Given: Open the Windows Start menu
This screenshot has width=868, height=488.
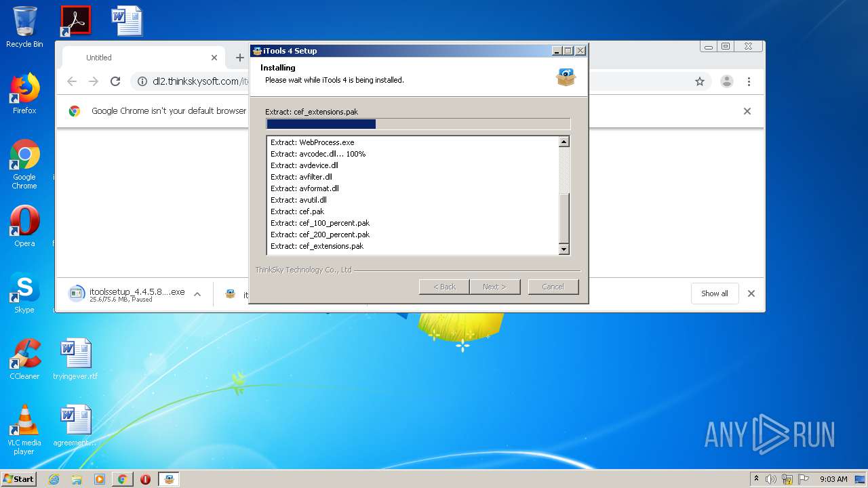Looking at the screenshot, I should tap(18, 479).
